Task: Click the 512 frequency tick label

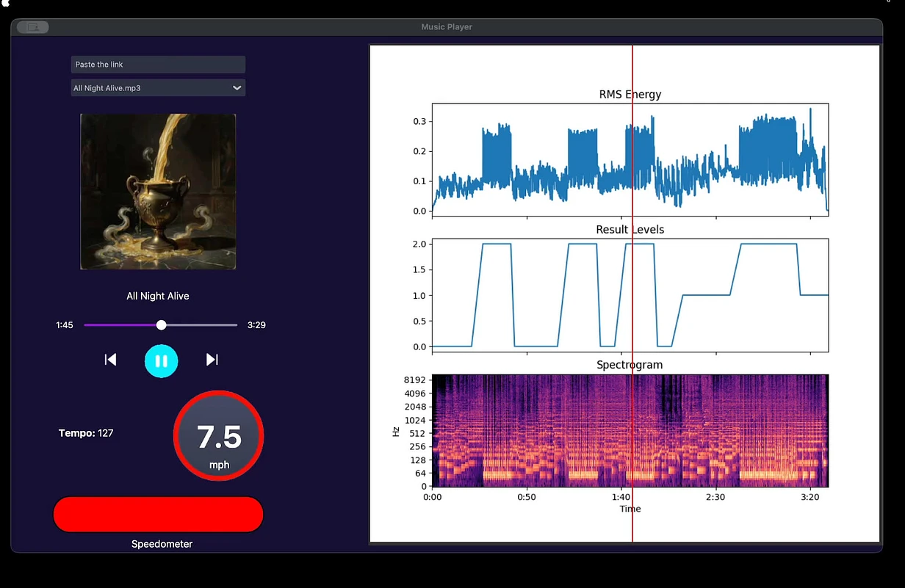Action: [x=418, y=434]
